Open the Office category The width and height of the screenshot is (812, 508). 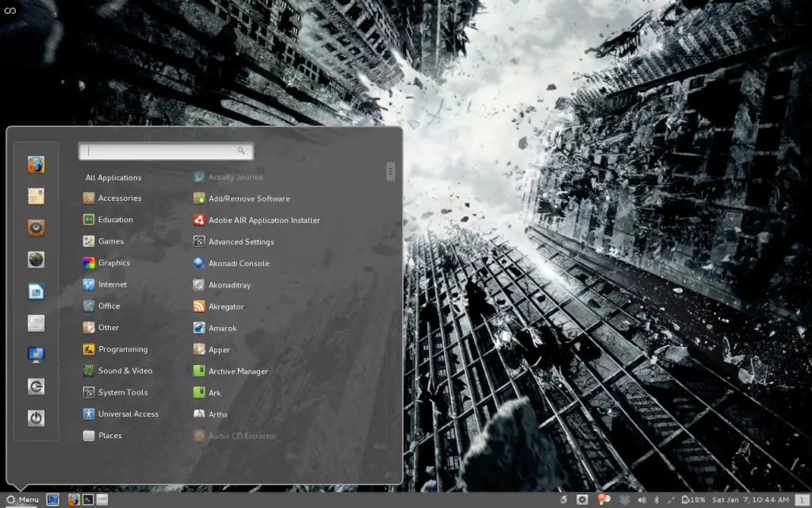click(x=101, y=306)
